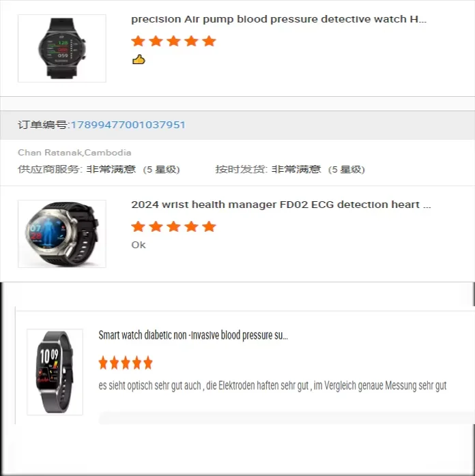Viewport: 475px width, 476px height.
Task: Open the diabetic smart watch thumbnail
Action: point(55,372)
